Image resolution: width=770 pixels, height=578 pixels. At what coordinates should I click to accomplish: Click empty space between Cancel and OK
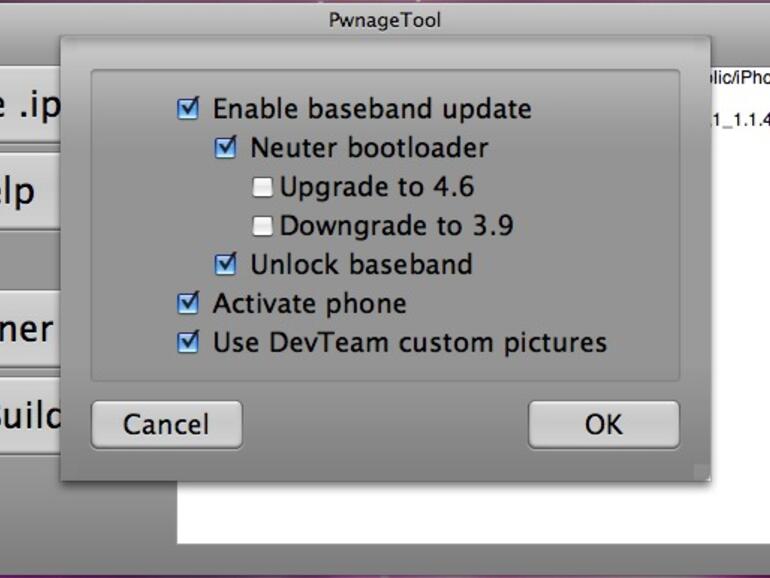coord(385,424)
